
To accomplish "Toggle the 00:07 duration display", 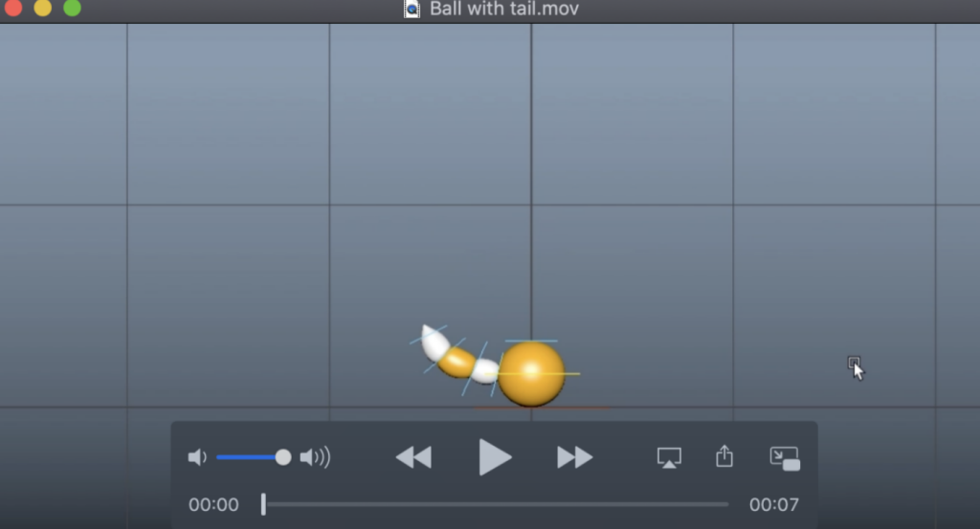I will coord(773,504).
